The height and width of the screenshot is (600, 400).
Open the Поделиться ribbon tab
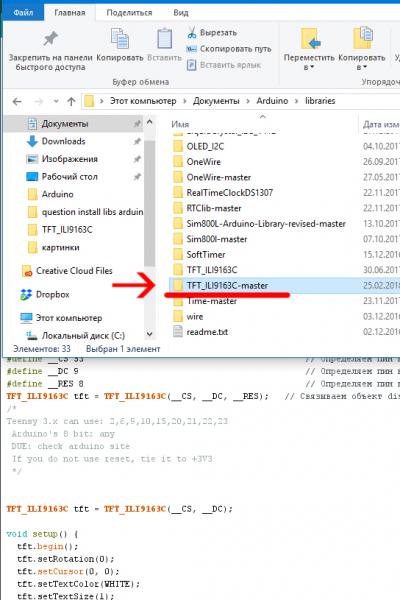129,13
